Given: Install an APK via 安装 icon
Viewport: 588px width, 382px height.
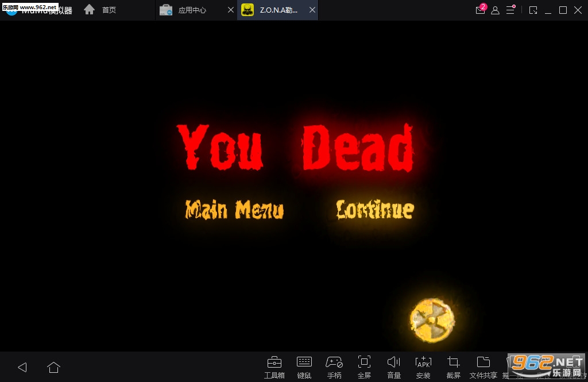Looking at the screenshot, I should (x=423, y=367).
